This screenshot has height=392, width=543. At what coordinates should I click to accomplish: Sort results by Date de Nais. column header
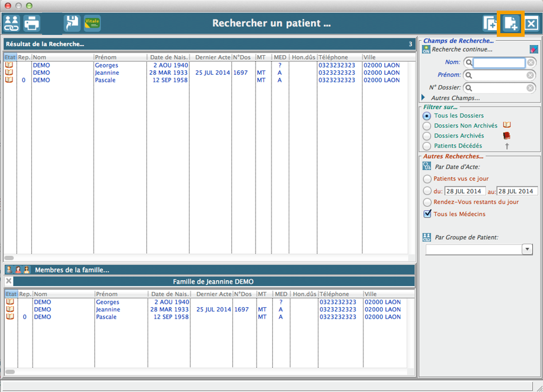click(170, 57)
